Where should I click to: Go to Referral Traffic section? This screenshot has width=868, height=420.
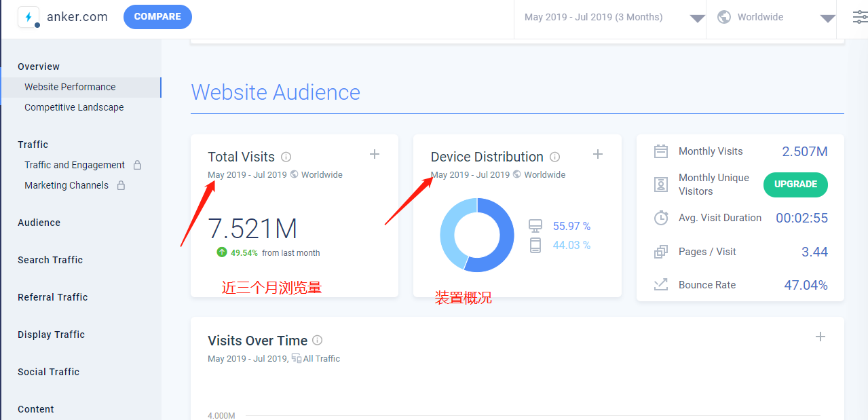[x=53, y=297]
